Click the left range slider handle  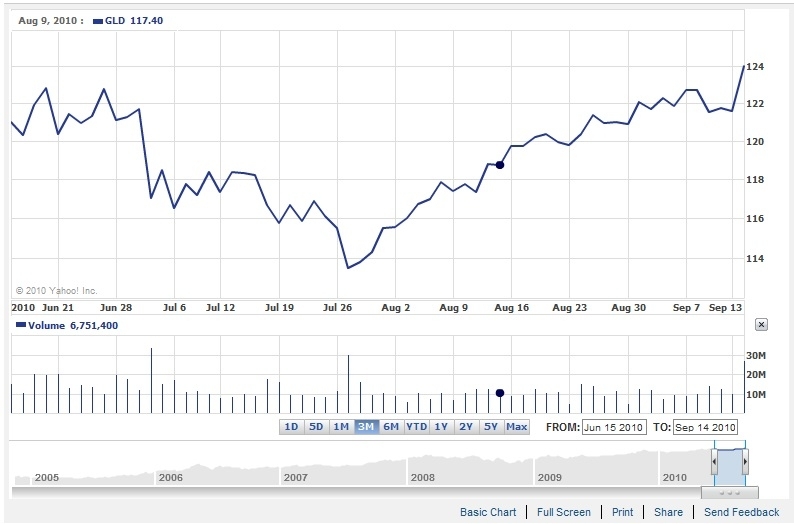click(x=714, y=462)
